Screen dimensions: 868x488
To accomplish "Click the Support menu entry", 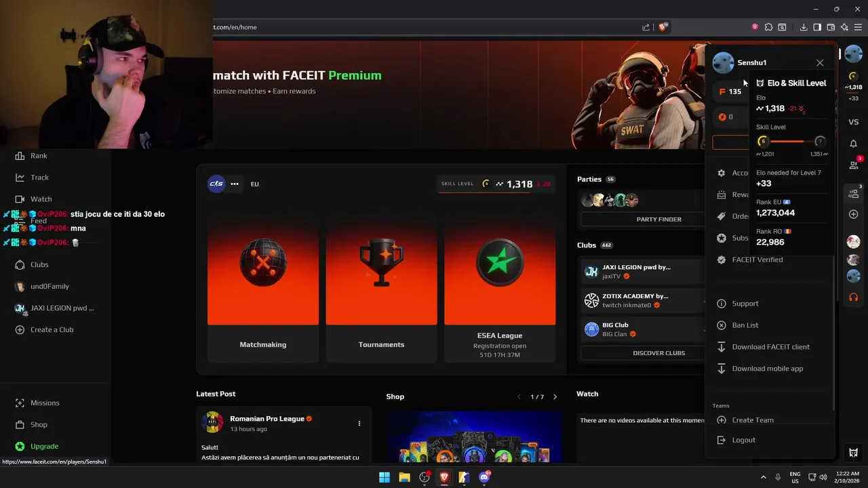I will point(745,304).
